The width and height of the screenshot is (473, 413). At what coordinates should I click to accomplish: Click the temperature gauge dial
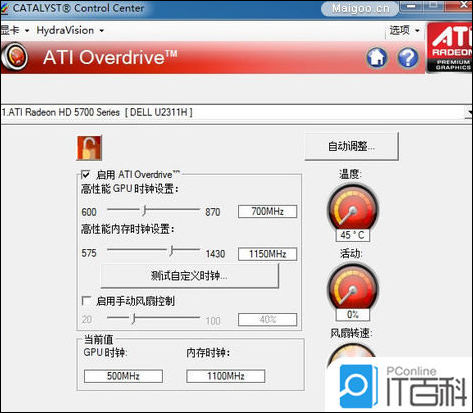tap(353, 206)
